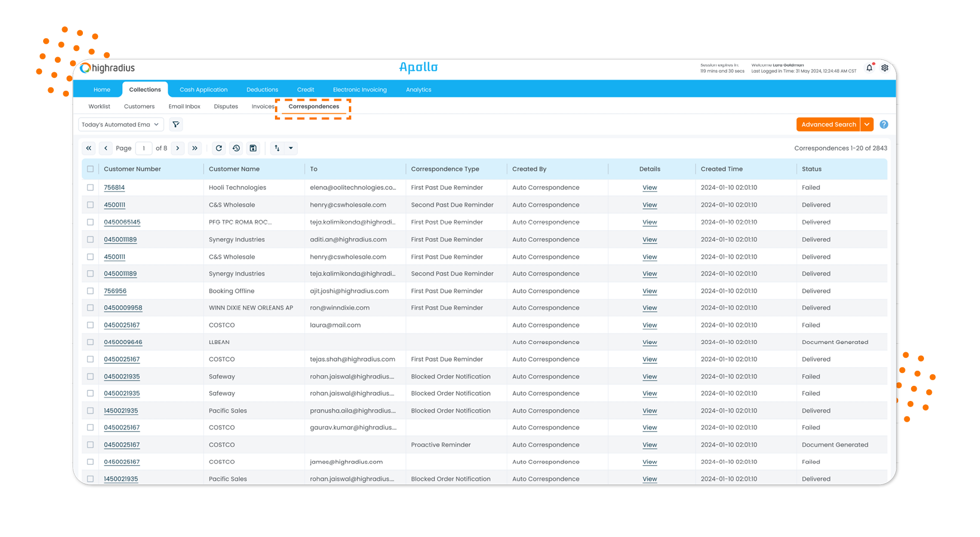Click the Advanced Search button

tap(828, 124)
